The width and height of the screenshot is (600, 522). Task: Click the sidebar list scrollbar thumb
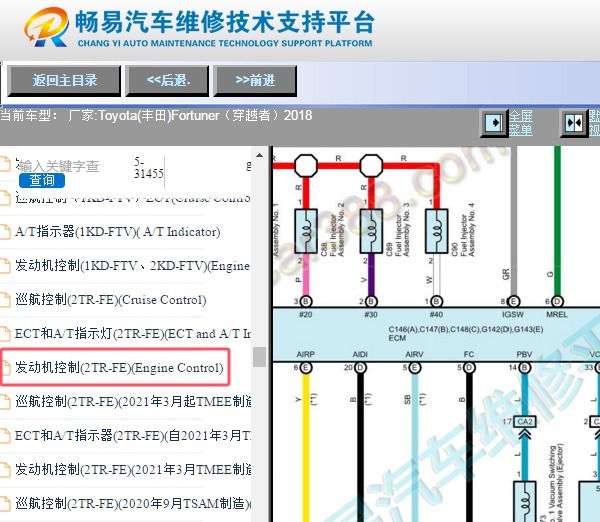pyautogui.click(x=259, y=357)
